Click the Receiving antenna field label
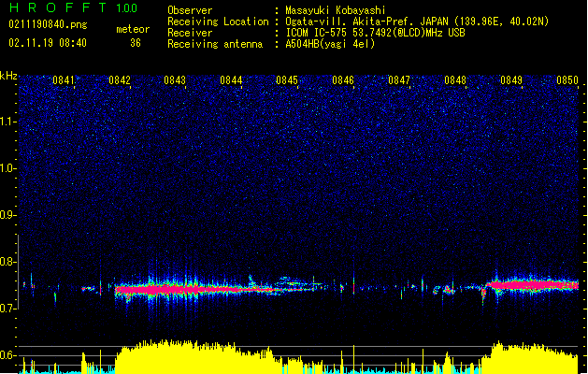Image resolution: width=588 pixels, height=374 pixels. click(215, 44)
